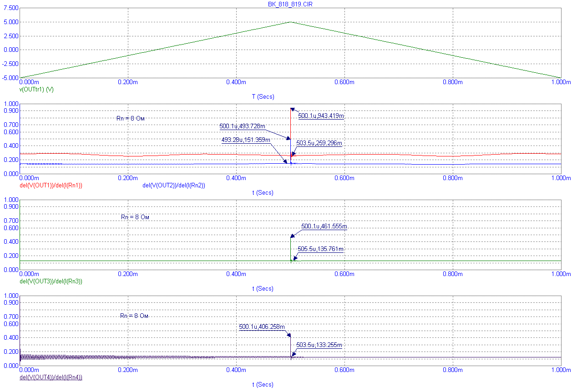Click the 0.400m tick under the top plot
This screenshot has width=577, height=392.
pyautogui.click(x=236, y=82)
